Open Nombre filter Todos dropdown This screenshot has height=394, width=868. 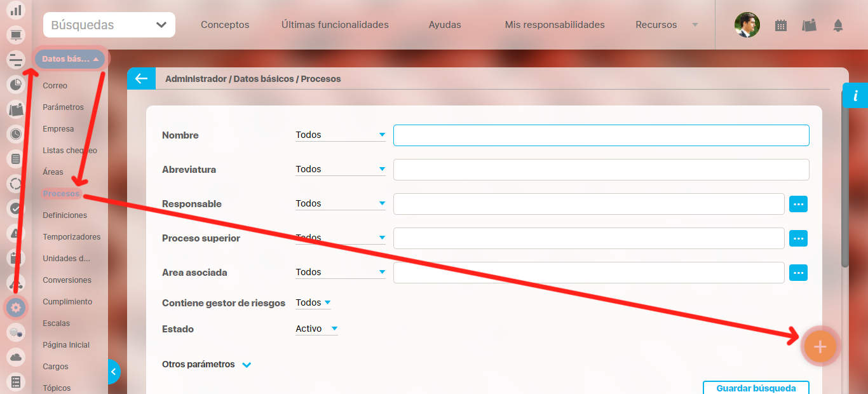click(x=340, y=135)
